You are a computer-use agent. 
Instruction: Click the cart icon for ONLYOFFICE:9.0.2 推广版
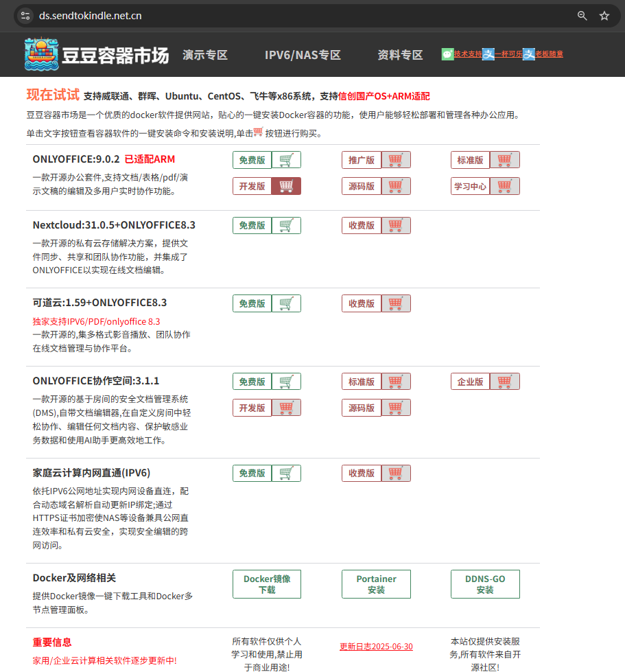[395, 160]
